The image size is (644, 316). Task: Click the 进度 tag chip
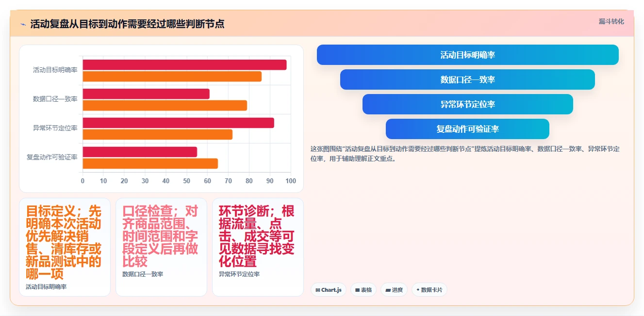click(394, 290)
